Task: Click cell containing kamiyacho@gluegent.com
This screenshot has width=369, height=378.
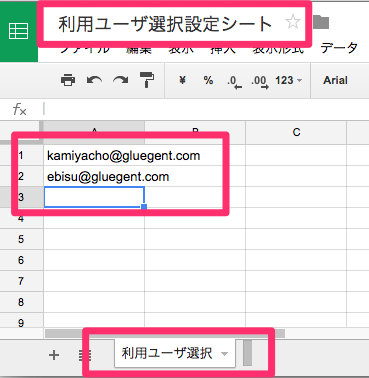Action: click(94, 155)
